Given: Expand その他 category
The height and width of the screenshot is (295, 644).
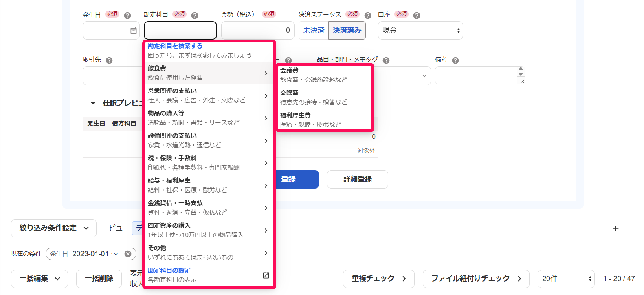Looking at the screenshot, I should click(208, 253).
